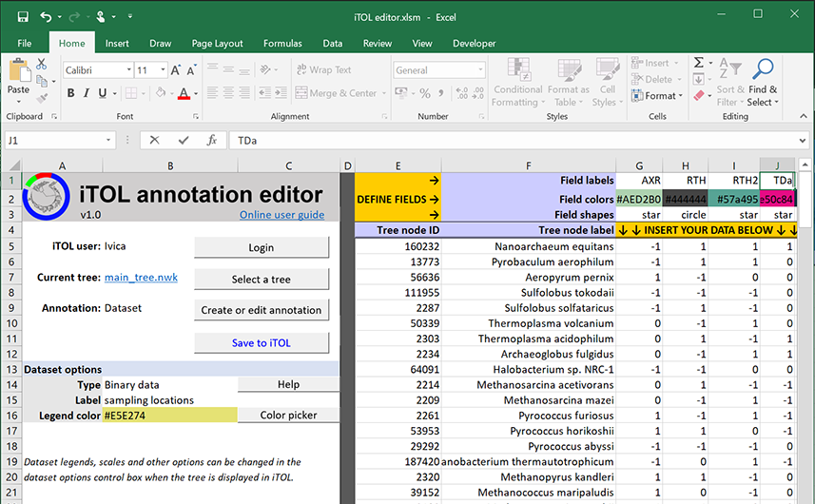
Task: Click the Color picker button
Action: [288, 415]
